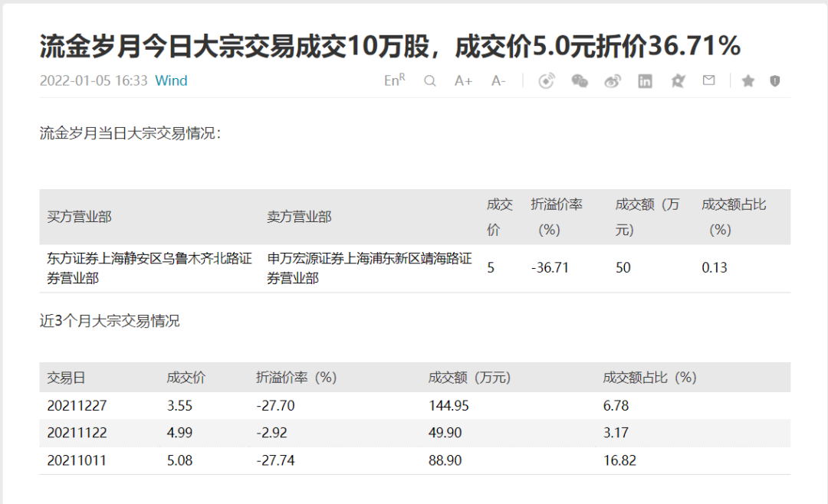Screen dimensions: 828x504
Task: Share article on LinkedIn
Action: point(645,80)
